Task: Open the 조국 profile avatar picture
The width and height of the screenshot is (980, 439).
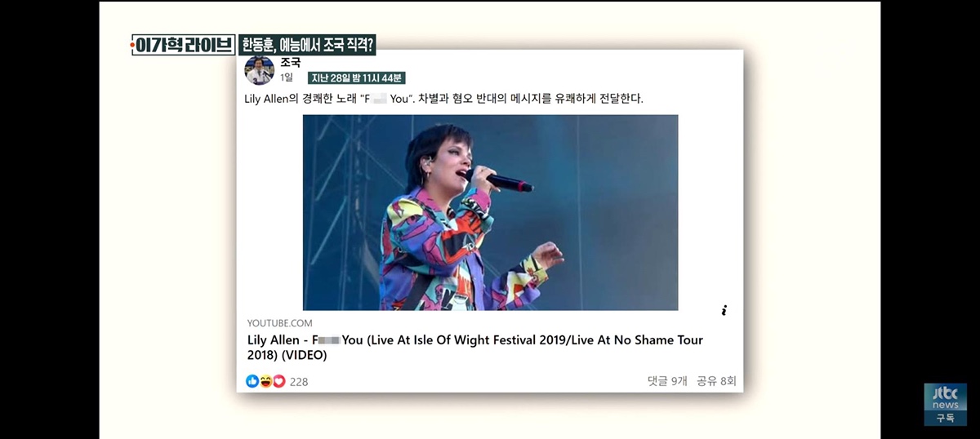Action: click(x=260, y=70)
